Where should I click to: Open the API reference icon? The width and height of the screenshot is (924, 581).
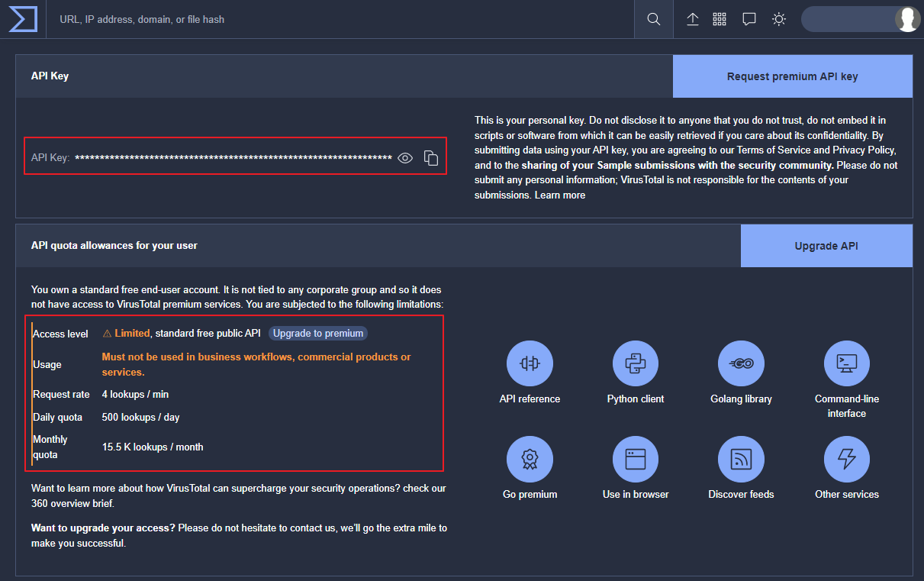point(530,363)
